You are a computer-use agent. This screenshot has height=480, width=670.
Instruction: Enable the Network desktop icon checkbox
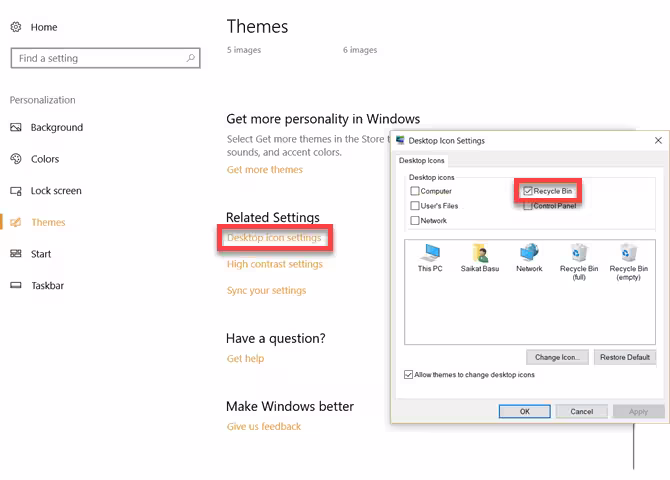point(414,221)
